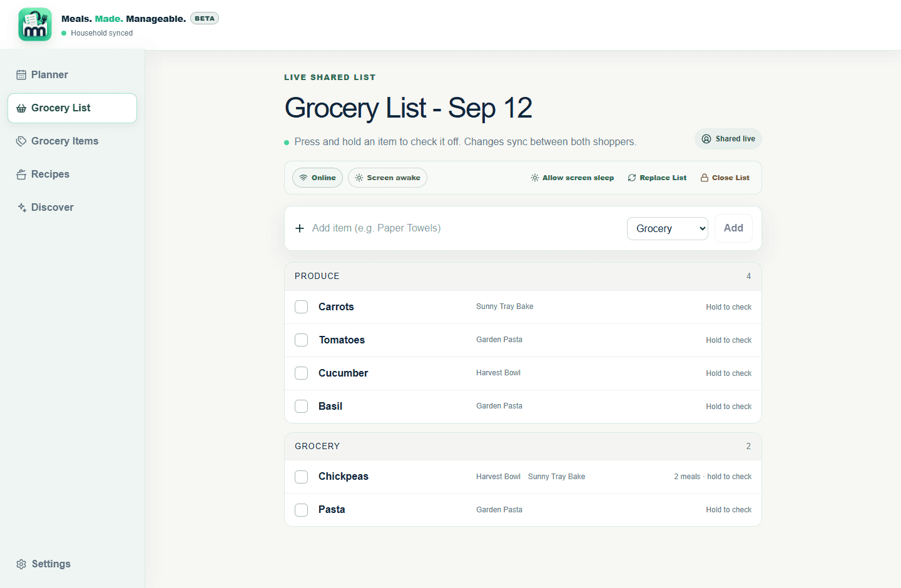Check off the Pasta checkbox
This screenshot has width=901, height=588.
[302, 510]
